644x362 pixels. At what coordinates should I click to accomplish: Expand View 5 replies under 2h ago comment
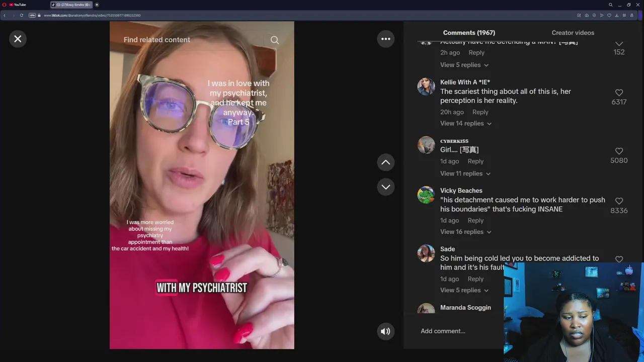(464, 65)
